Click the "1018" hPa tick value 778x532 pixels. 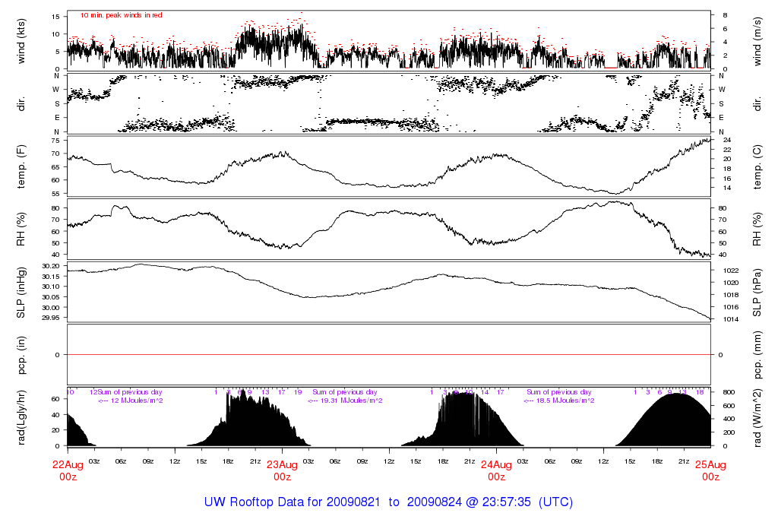732,295
